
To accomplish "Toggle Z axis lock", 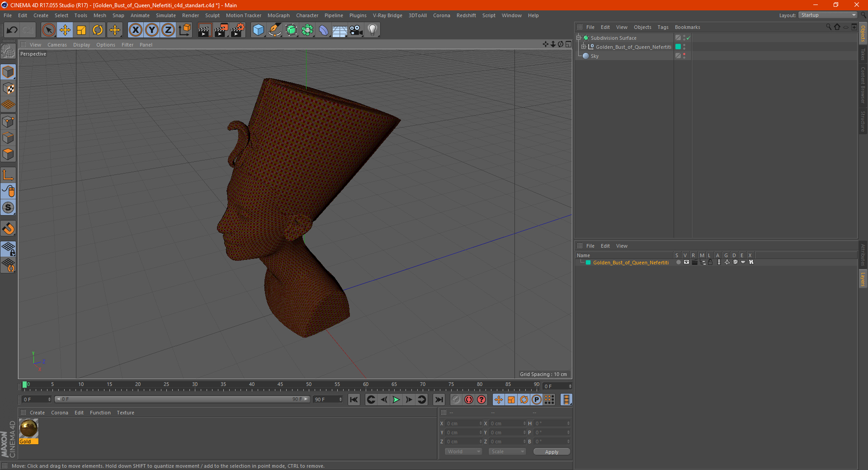I will (x=168, y=30).
